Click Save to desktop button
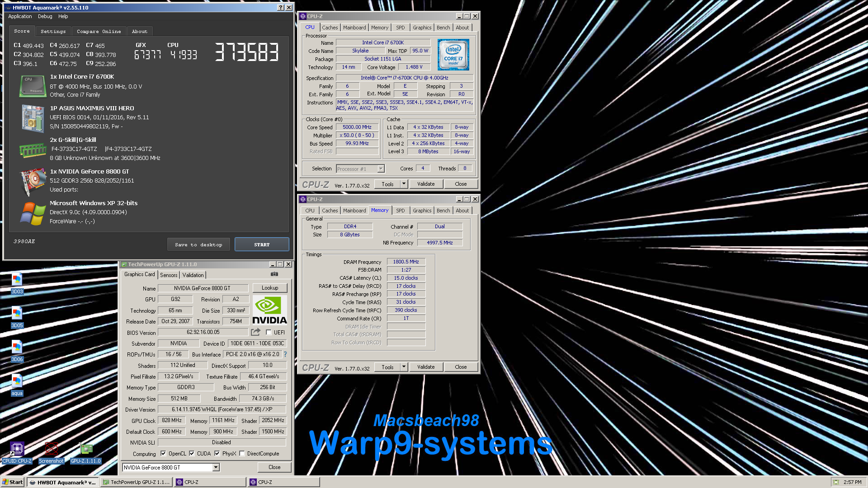868x488 pixels. pos(198,244)
